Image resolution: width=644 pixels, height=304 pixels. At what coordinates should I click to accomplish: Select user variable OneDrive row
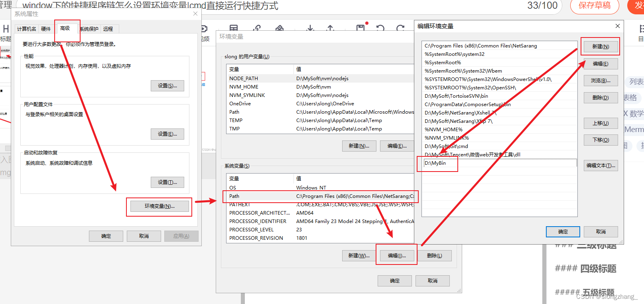click(x=321, y=104)
